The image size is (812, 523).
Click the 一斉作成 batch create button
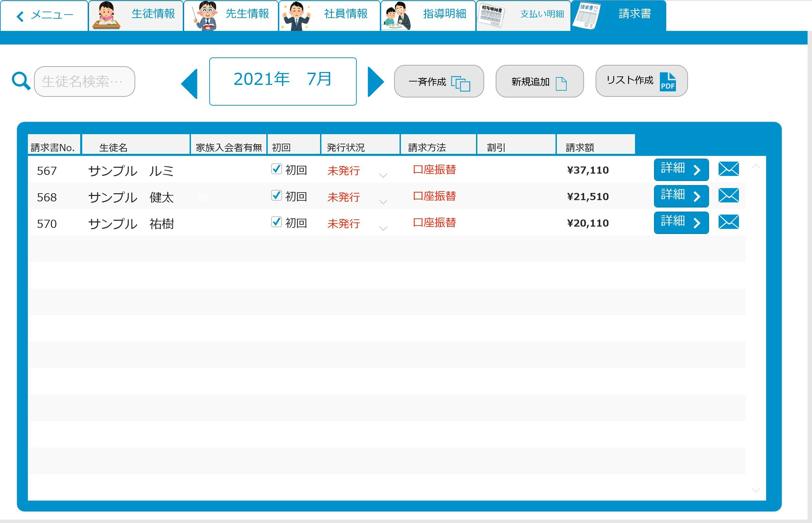click(439, 82)
